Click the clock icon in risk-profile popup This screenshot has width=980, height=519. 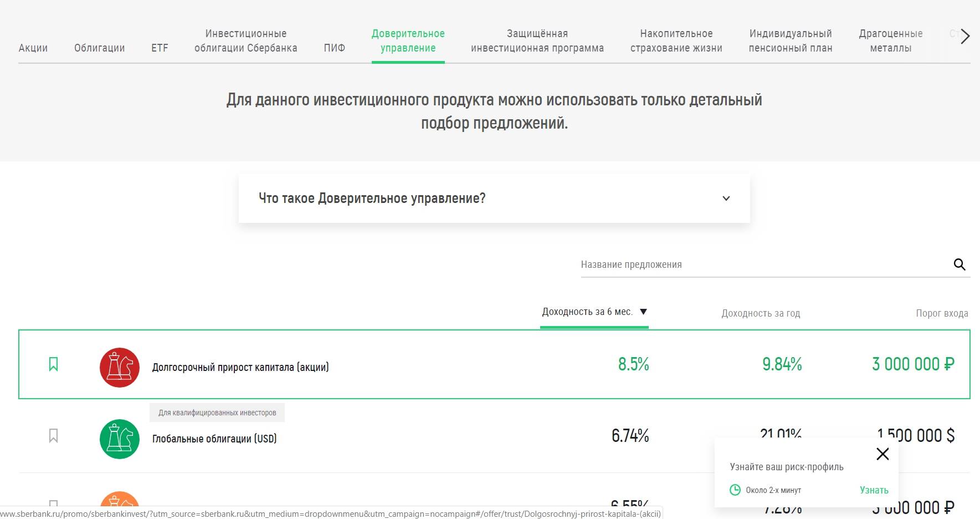[x=735, y=490]
